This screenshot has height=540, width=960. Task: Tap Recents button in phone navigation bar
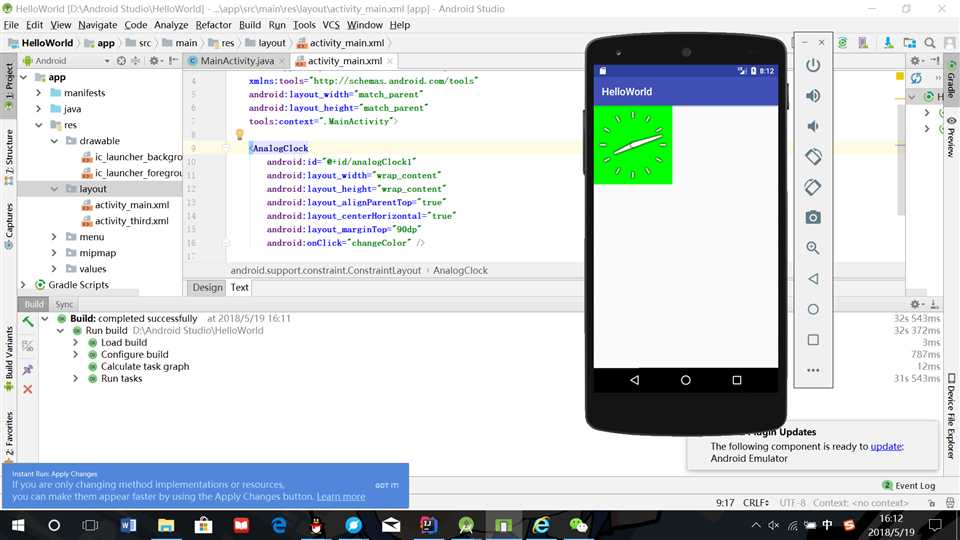[x=737, y=380]
